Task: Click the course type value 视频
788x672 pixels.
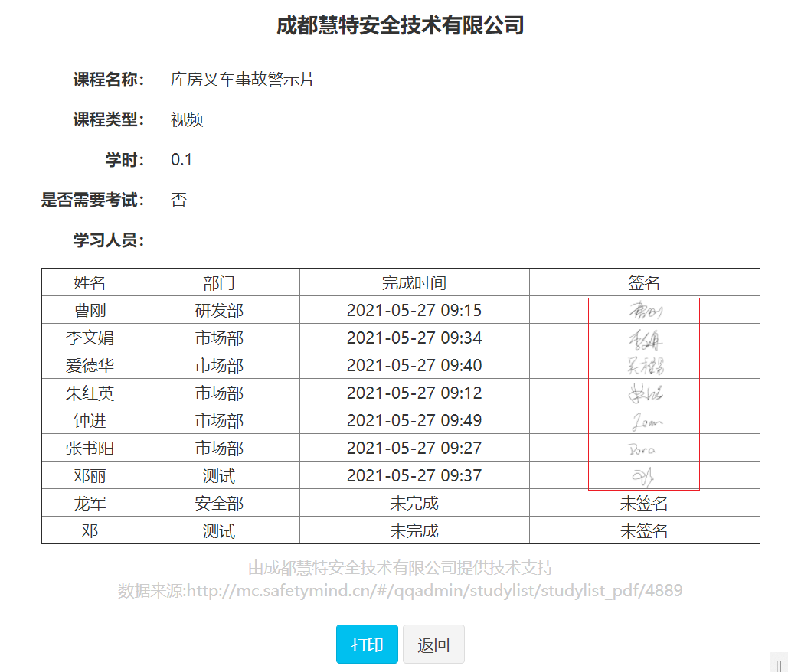Action: point(187,119)
